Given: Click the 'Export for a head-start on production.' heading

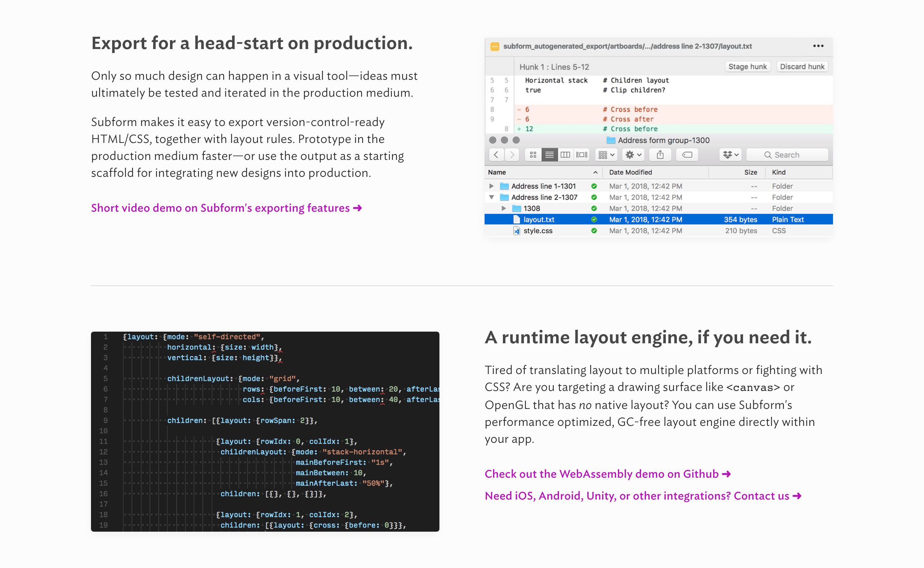Looking at the screenshot, I should pos(252,43).
